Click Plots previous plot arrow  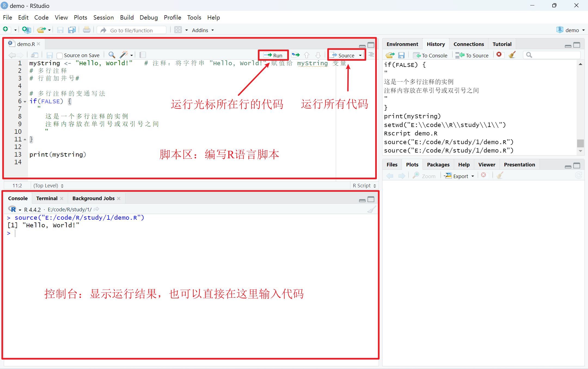coord(390,176)
